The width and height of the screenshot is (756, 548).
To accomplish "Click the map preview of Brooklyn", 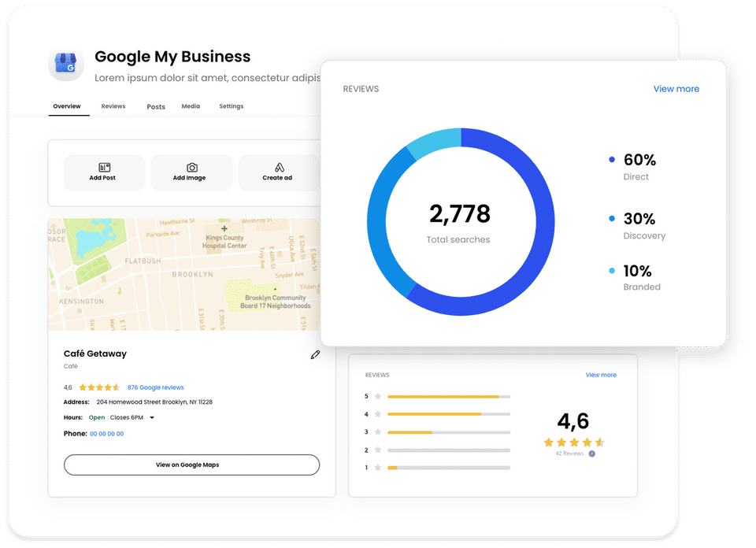I will point(184,274).
